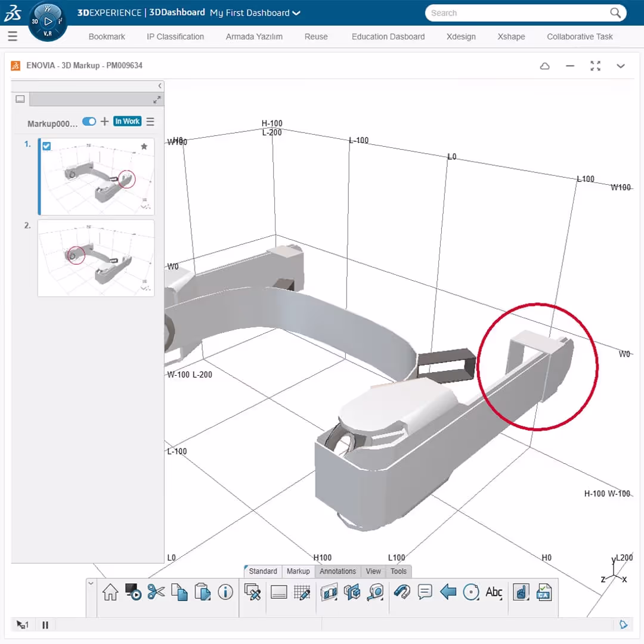Click the Paste clipboard icon
Screen dimensions: 644x644
tap(202, 592)
